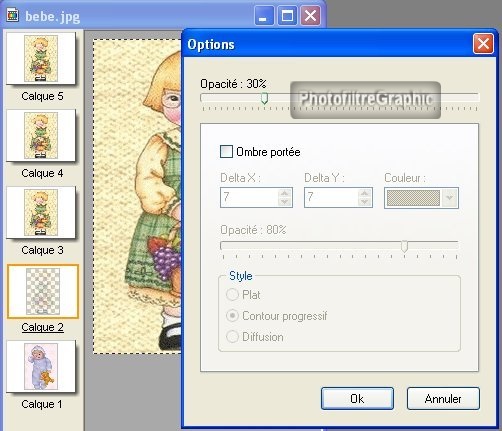
Task: Click the bebe.jpg window title icon
Action: [13, 15]
